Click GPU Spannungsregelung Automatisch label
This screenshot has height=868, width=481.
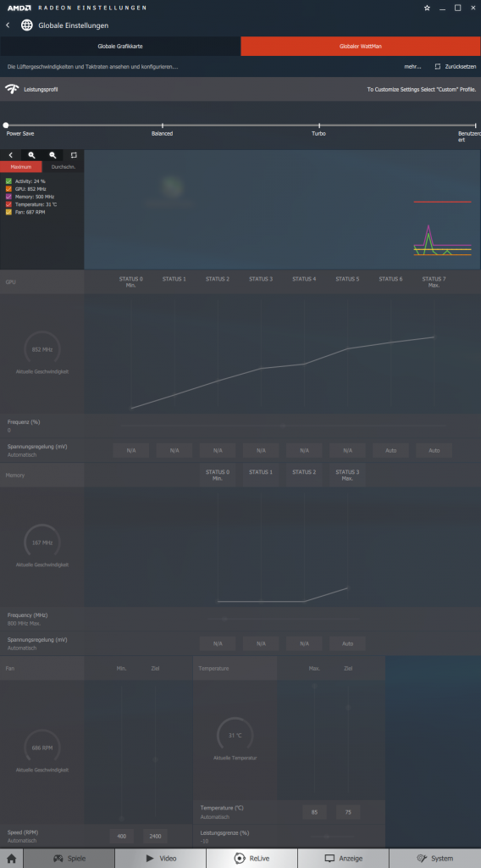21,454
